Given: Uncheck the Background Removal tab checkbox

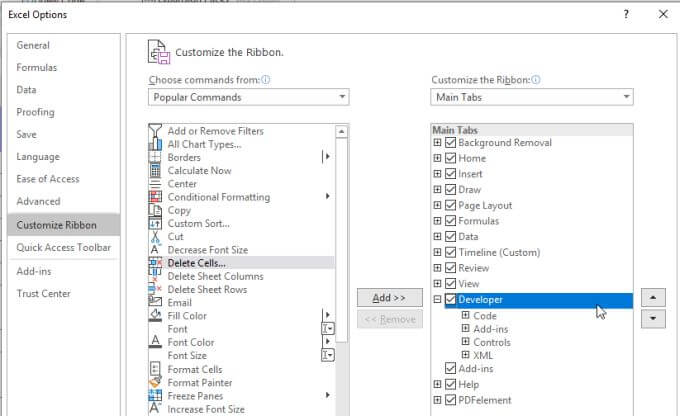Looking at the screenshot, I should point(451,143).
